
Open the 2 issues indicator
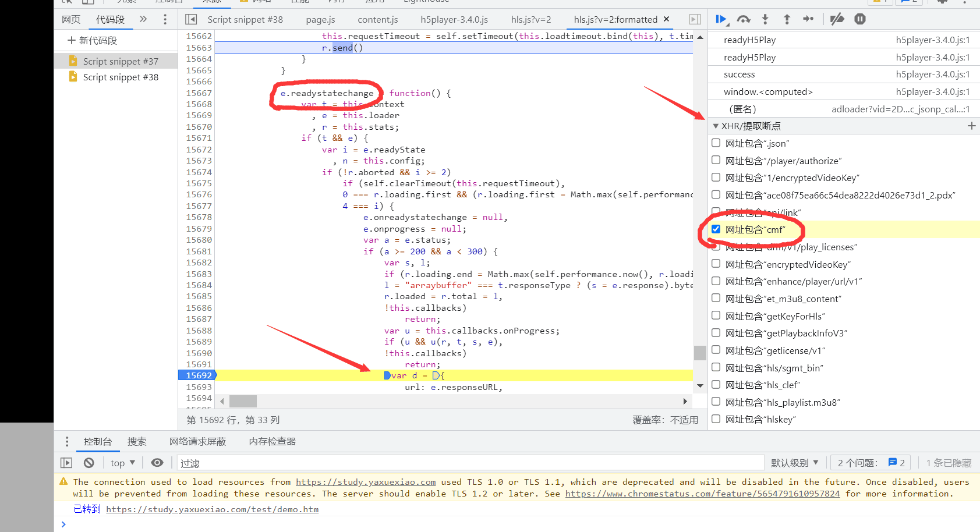coord(871,463)
